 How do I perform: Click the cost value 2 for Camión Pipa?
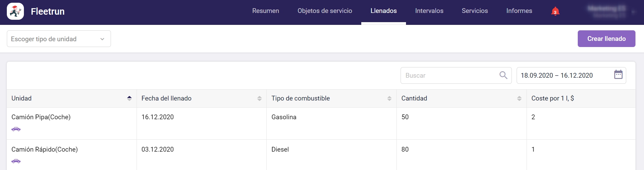[x=533, y=117]
